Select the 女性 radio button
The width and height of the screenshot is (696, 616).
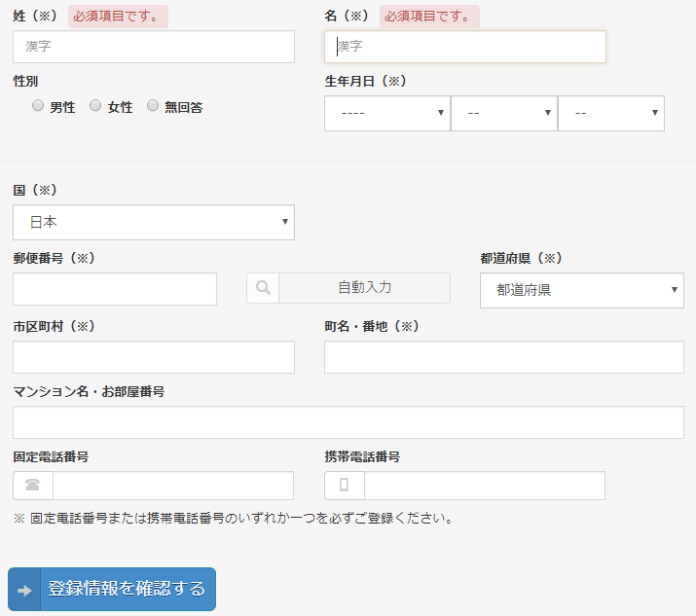[x=95, y=106]
